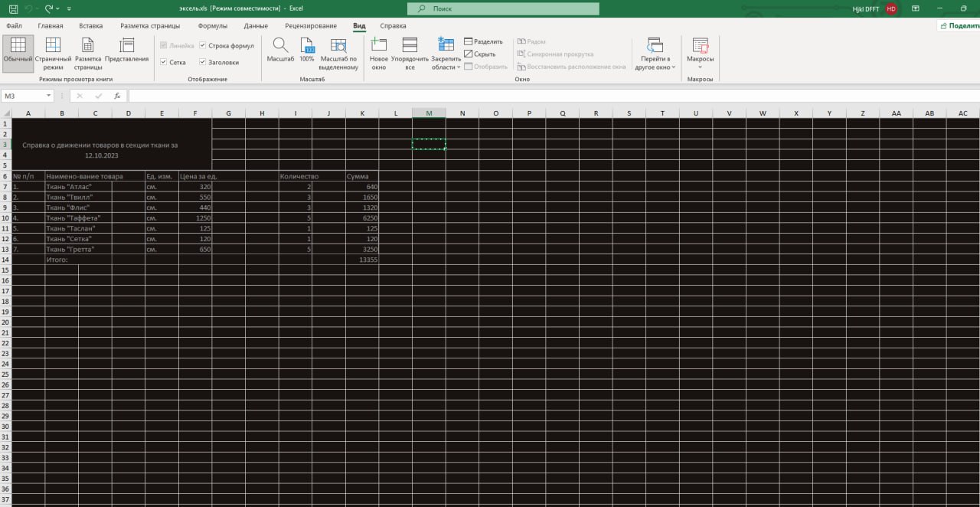Select row header 14
The width and height of the screenshot is (980, 507).
[5, 260]
